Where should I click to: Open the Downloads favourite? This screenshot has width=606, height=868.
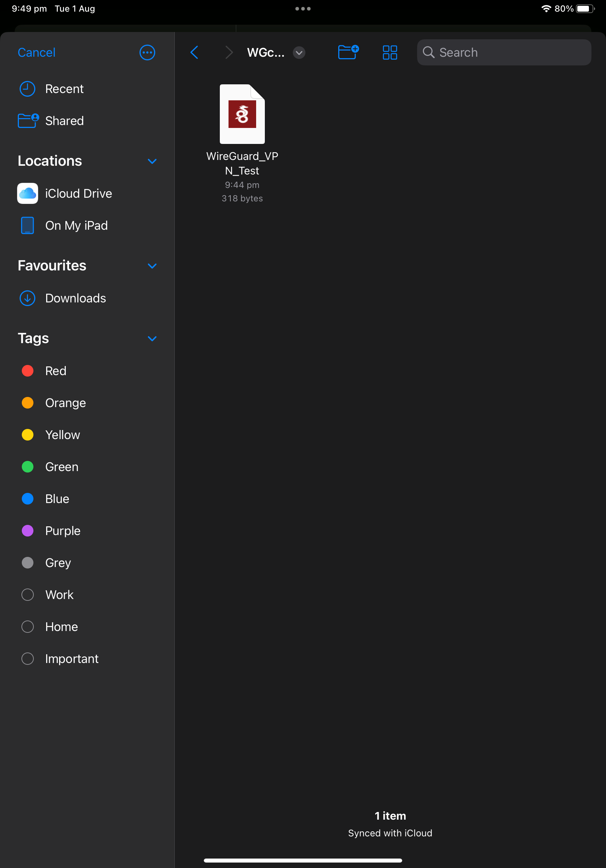pos(75,298)
